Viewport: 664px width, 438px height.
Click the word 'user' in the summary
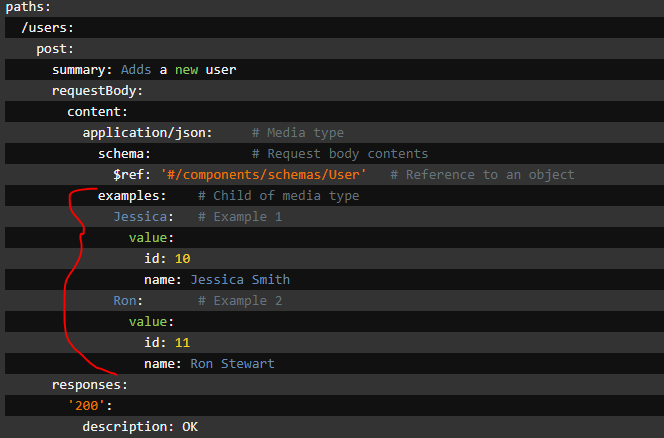pos(221,70)
